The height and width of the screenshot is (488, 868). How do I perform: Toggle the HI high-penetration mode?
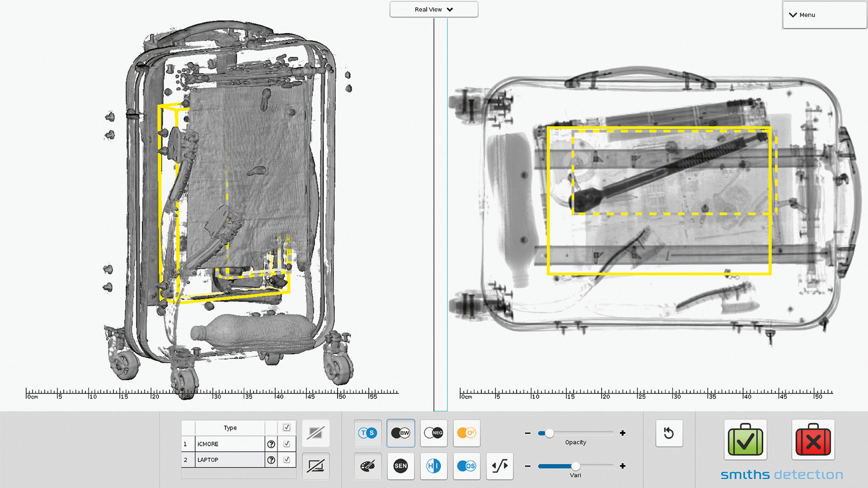click(434, 466)
